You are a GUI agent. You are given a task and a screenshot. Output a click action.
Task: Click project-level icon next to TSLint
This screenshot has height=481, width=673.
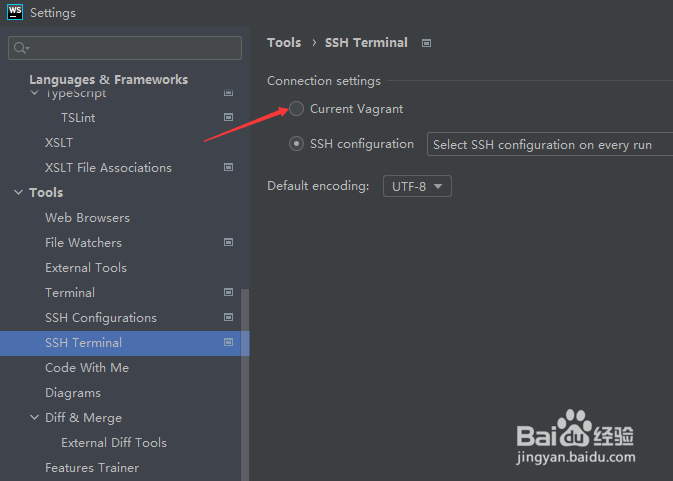228,118
